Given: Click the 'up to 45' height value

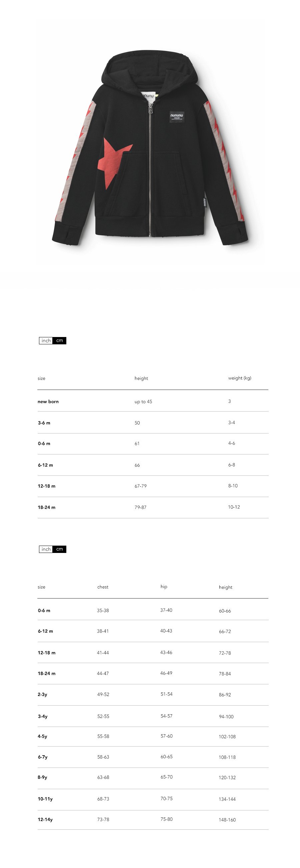Looking at the screenshot, I should pos(143,402).
